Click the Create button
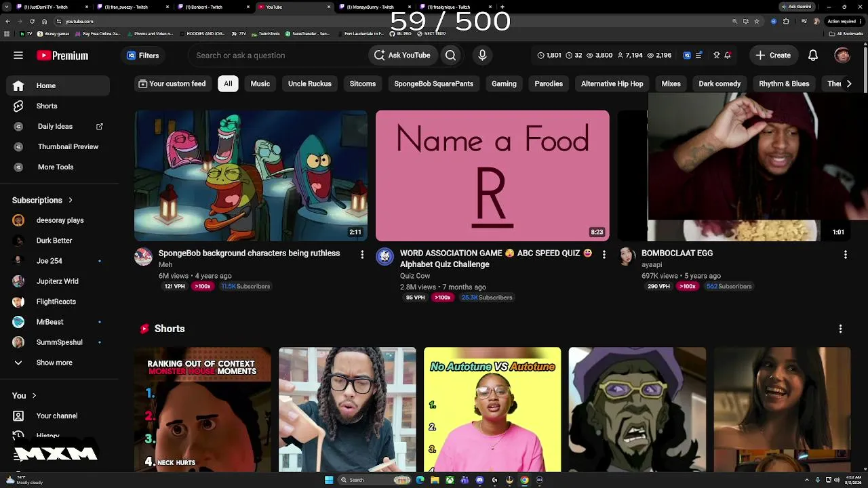This screenshot has height=488, width=868. tap(773, 56)
